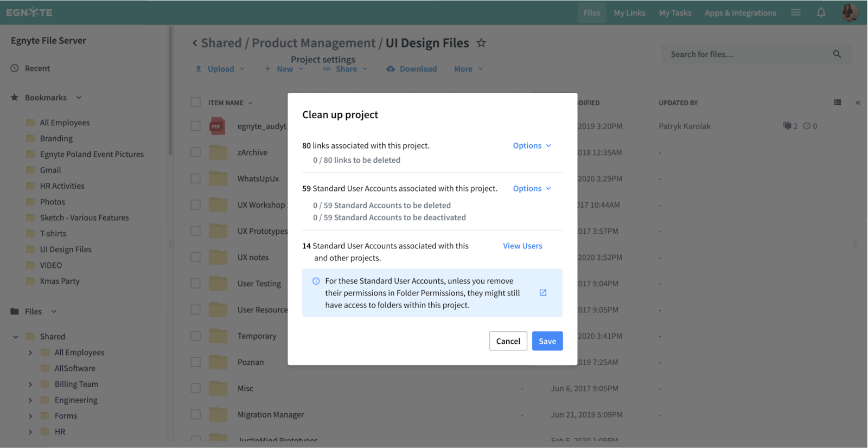Screen dimensions: 868x448
Task: Check the zArchive folder checkbox
Action: (195, 152)
